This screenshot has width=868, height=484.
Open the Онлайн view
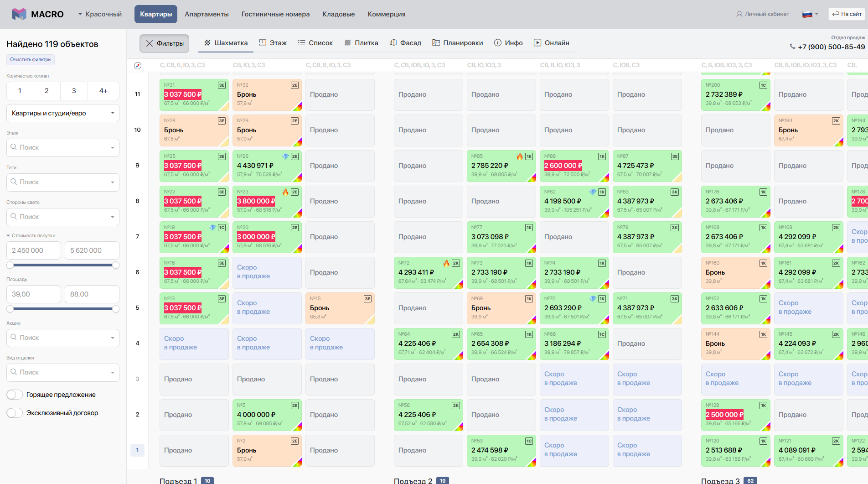(552, 43)
